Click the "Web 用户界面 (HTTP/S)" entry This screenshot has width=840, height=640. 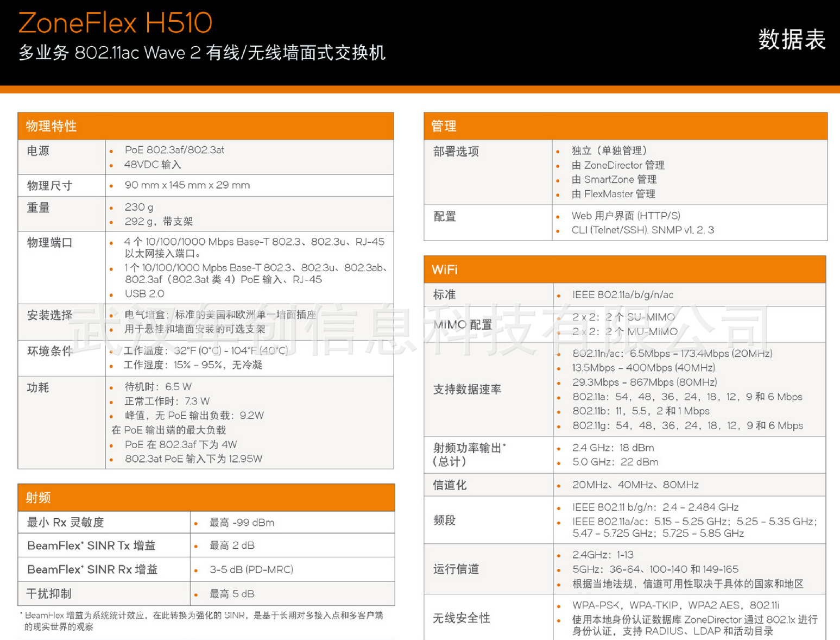[x=626, y=216]
